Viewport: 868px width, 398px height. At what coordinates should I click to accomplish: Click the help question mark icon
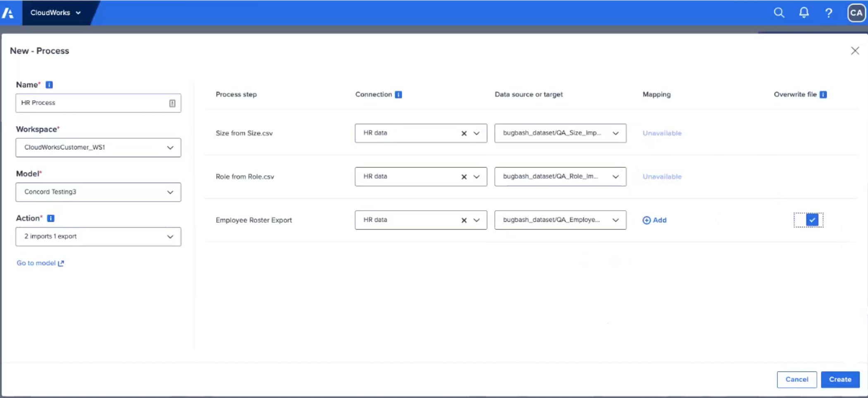tap(828, 13)
